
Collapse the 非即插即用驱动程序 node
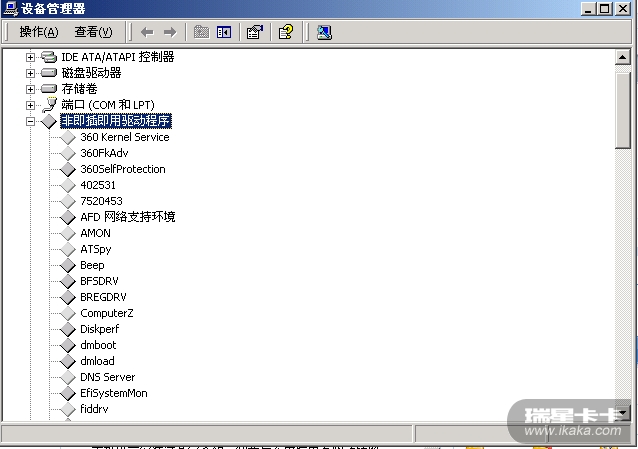tap(30, 121)
